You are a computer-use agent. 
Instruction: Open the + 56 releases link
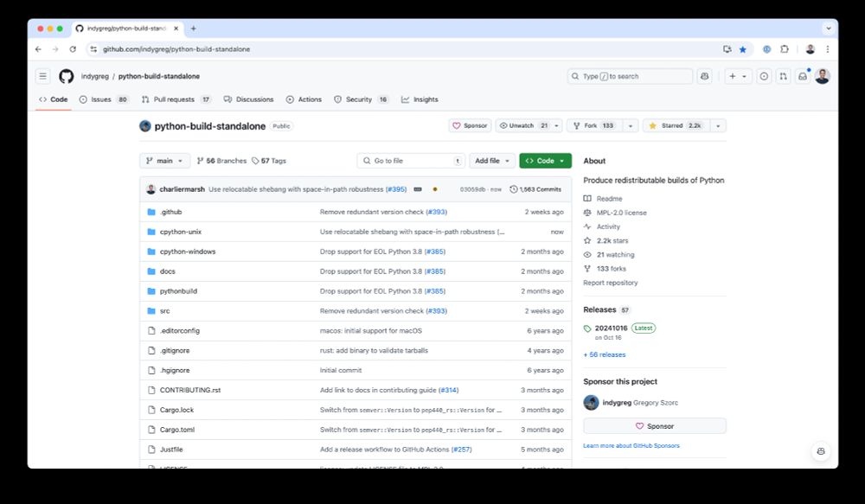(605, 354)
